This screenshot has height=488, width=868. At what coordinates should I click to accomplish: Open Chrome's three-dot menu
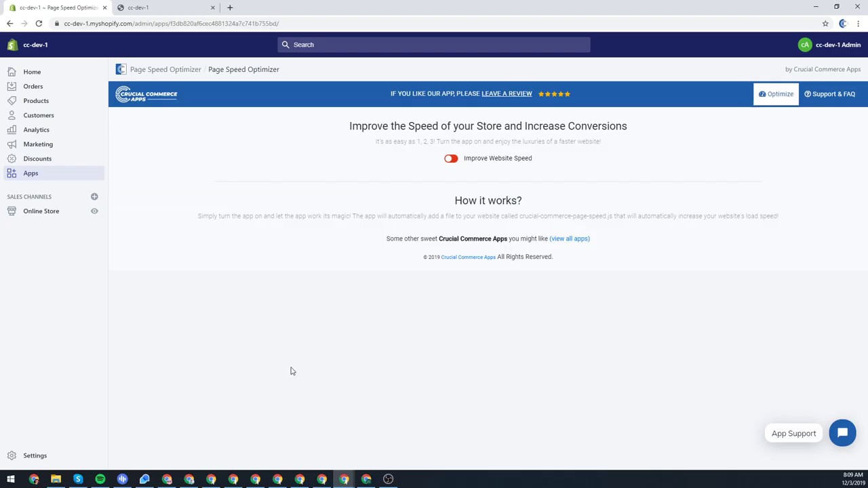(x=859, y=24)
